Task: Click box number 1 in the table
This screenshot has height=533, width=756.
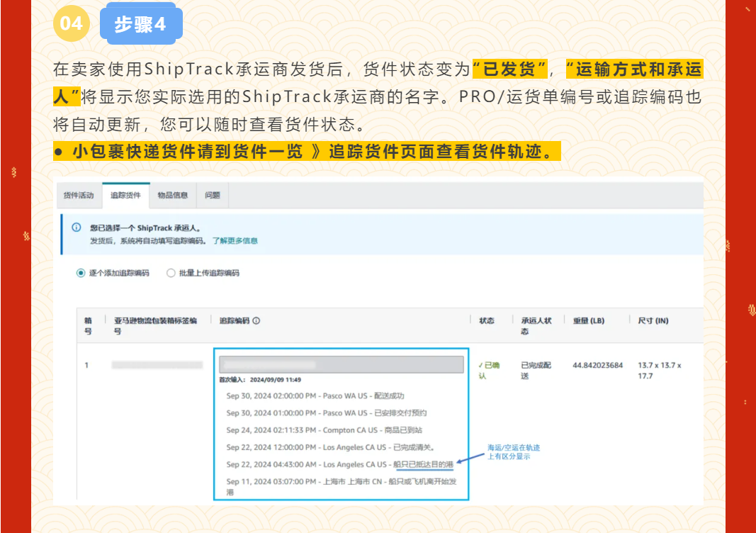Action: (86, 365)
